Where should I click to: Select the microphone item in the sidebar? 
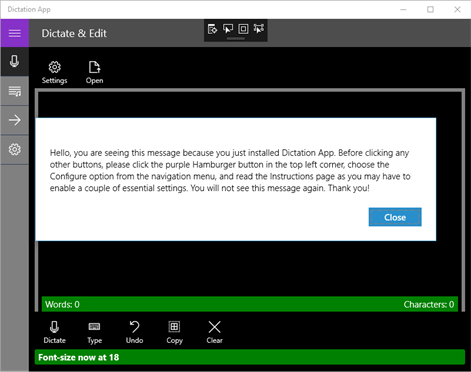tap(15, 62)
